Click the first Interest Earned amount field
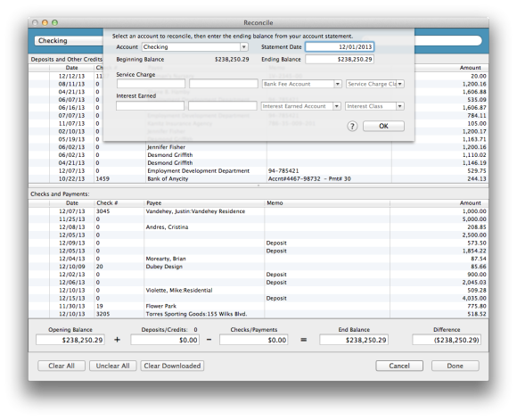The width and height of the screenshot is (517, 420). point(150,106)
